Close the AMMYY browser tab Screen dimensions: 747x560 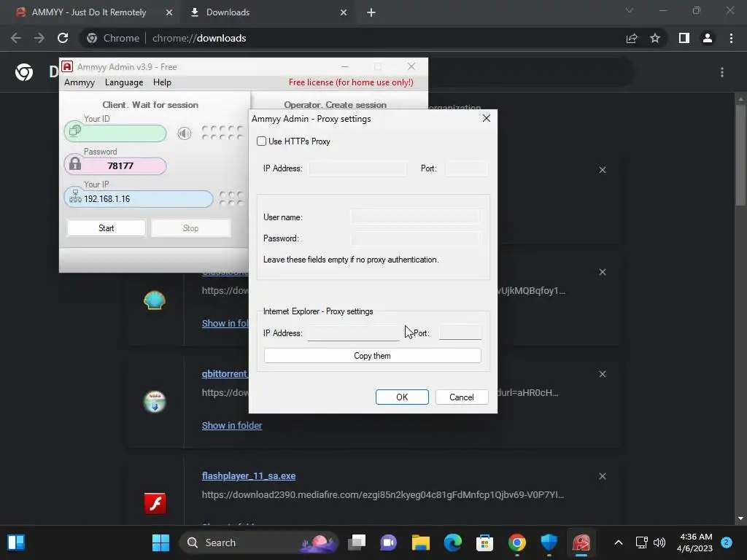tap(169, 13)
